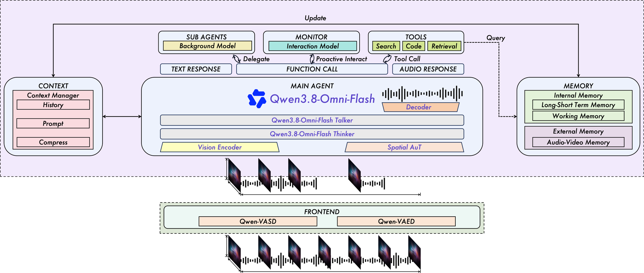Click the Qwen-VASD frontend box
This screenshot has width=644, height=273.
tap(258, 221)
